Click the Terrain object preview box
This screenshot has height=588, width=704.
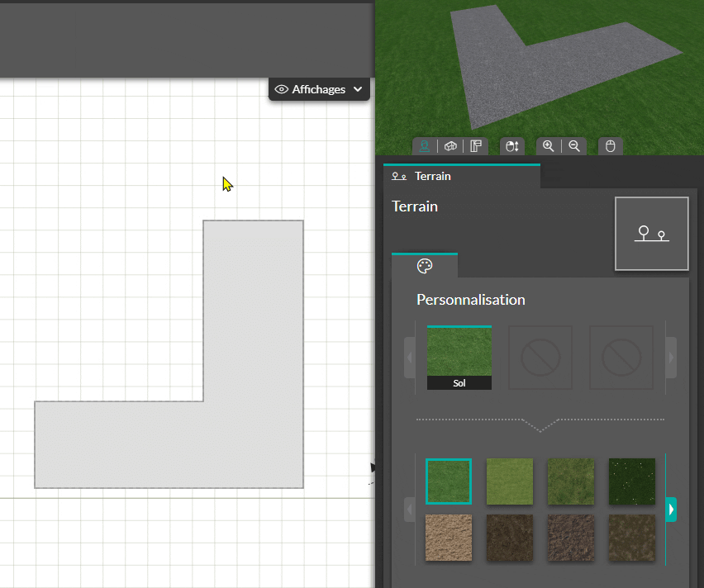pos(651,234)
